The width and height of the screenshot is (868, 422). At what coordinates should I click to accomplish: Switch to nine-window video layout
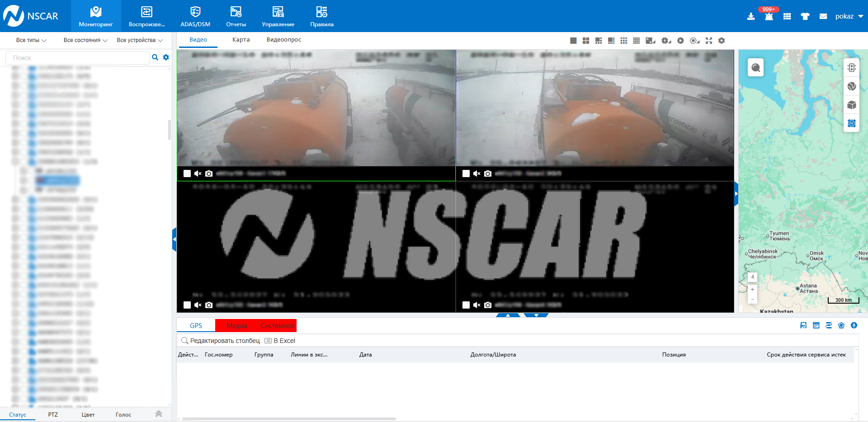tap(624, 41)
